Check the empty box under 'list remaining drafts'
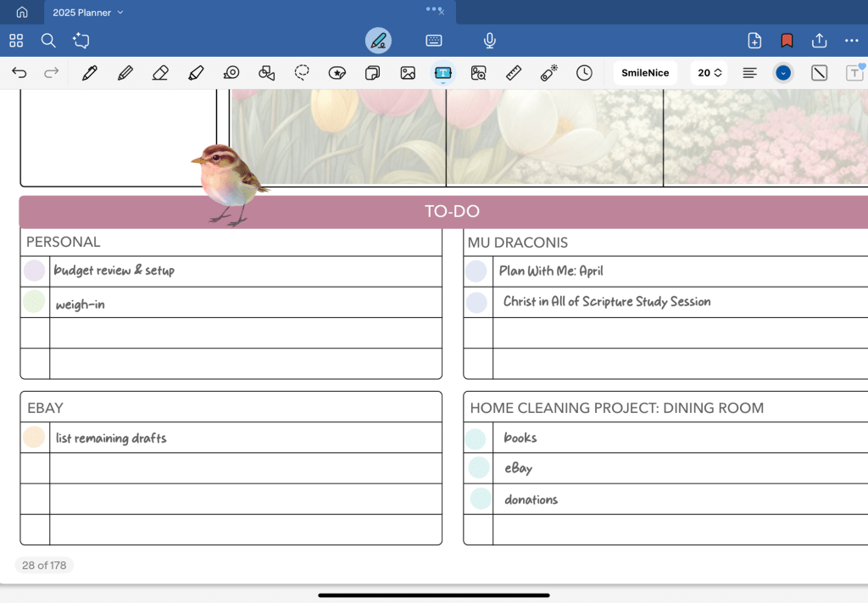This screenshot has width=868, height=603. [35, 468]
